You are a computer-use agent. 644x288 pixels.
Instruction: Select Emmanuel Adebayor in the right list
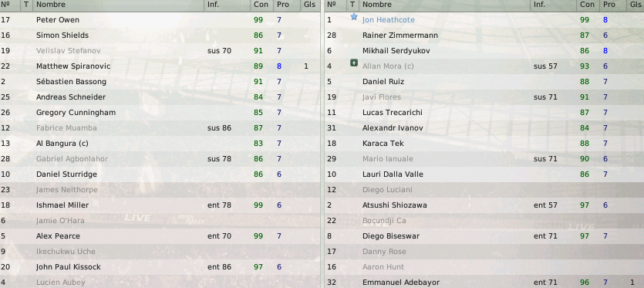point(484,283)
